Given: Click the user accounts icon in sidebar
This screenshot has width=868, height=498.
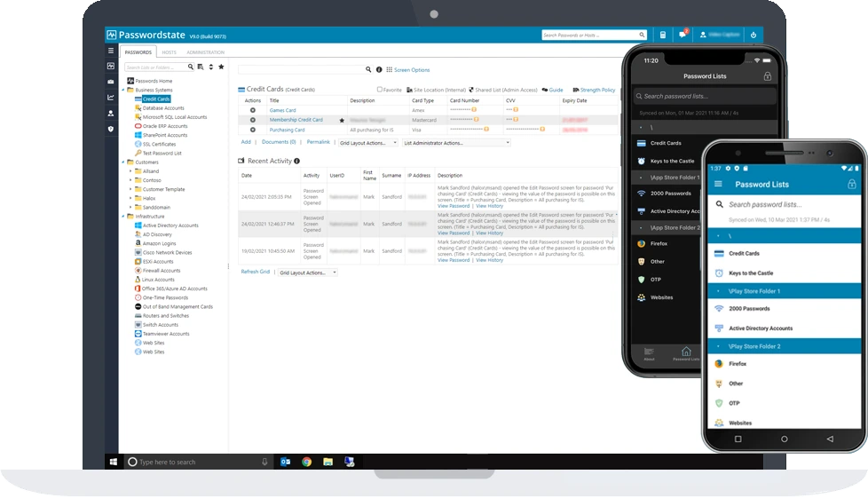Looking at the screenshot, I should [x=111, y=113].
